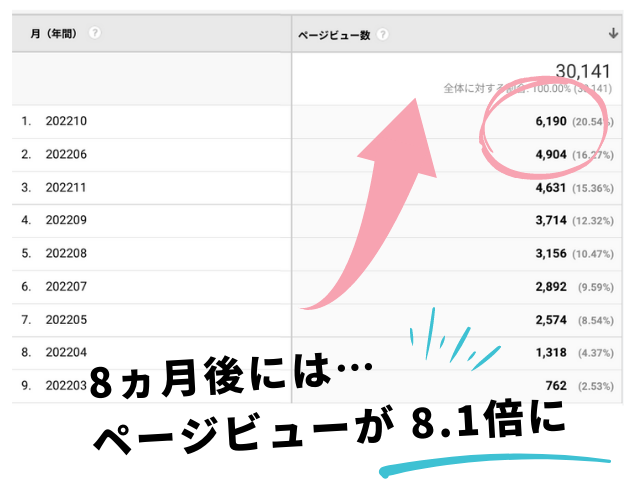640x480 pixels.
Task: Click percentage (15.36%) in 202211 row
Action: tap(593, 188)
